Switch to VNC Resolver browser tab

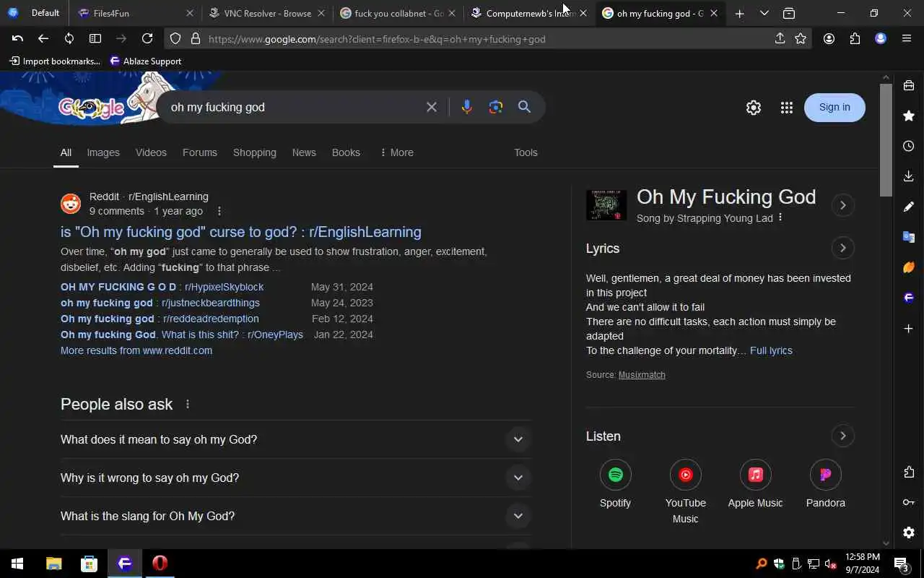tap(266, 13)
